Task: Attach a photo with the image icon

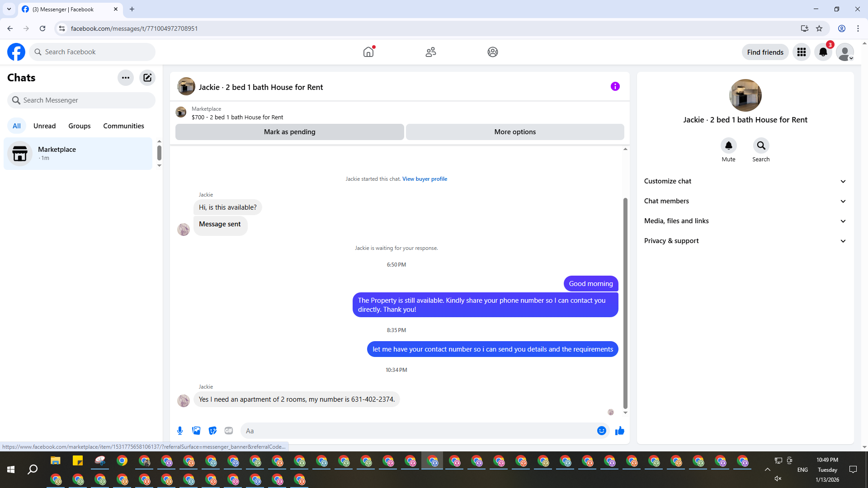Action: pyautogui.click(x=196, y=431)
